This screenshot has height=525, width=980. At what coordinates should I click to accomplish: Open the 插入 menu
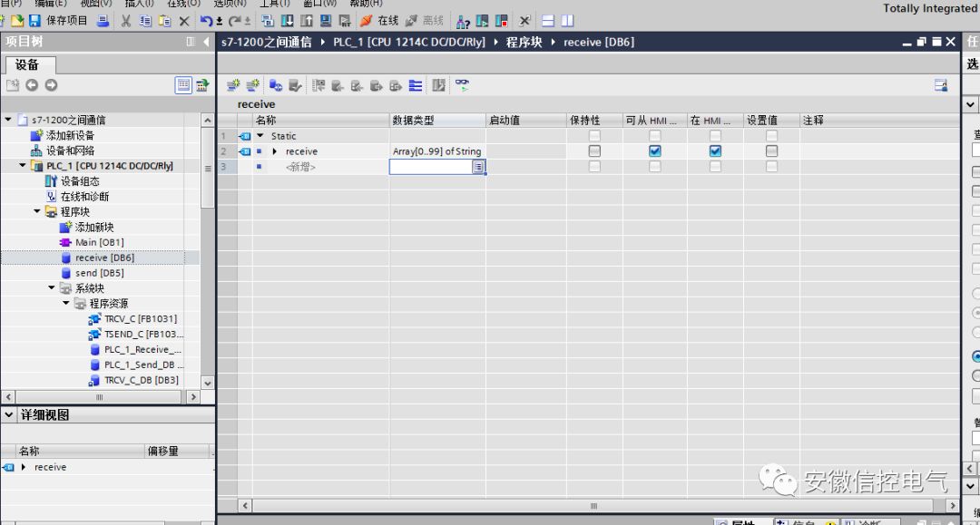[x=138, y=4]
